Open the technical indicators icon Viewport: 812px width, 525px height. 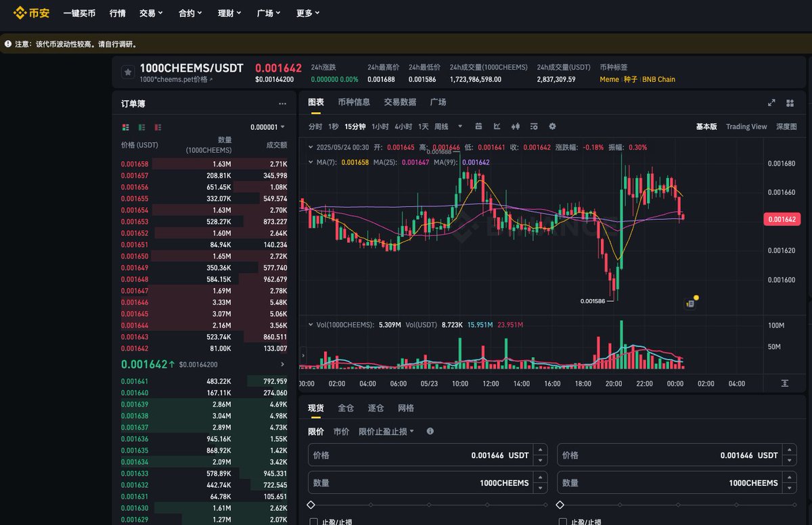[534, 127]
